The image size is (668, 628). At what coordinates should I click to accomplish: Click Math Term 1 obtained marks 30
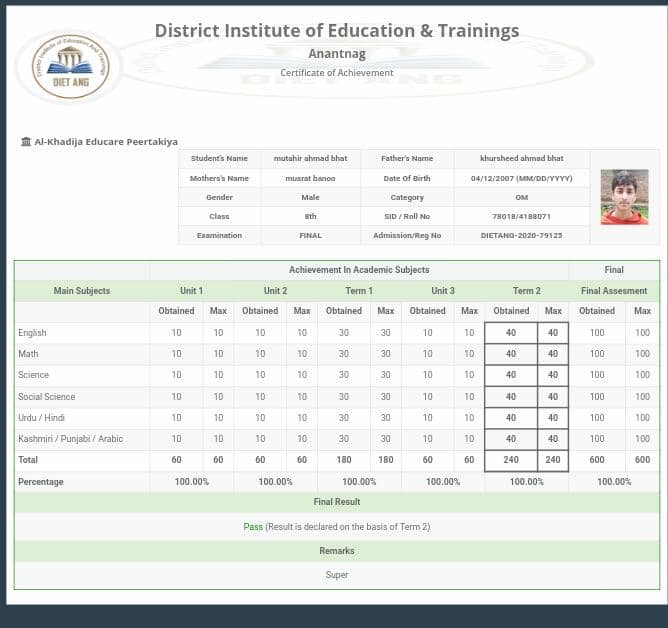(344, 354)
